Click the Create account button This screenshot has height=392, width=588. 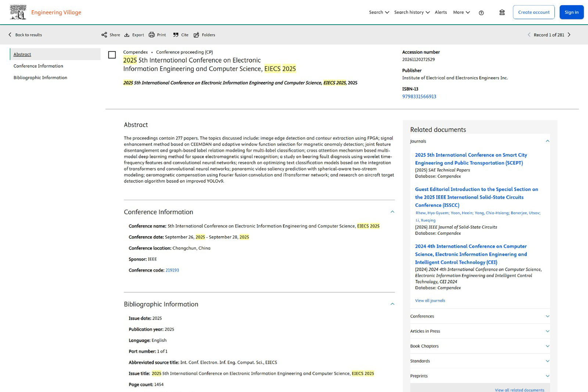click(x=534, y=12)
